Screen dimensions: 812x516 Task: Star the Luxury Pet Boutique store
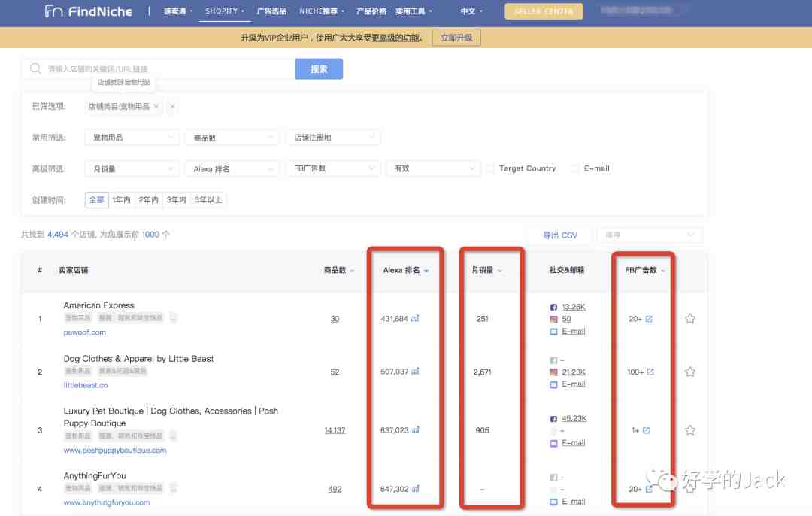[x=689, y=430]
